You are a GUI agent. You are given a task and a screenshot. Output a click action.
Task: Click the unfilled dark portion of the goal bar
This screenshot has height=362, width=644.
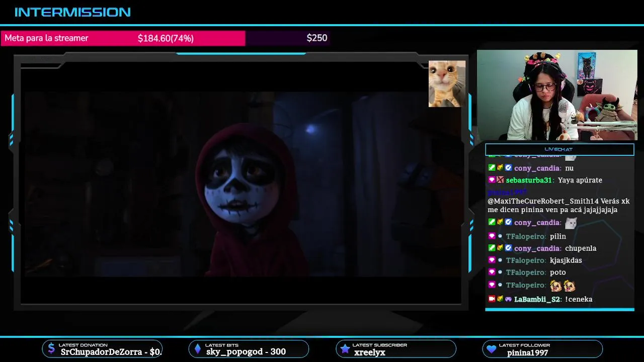(x=288, y=38)
